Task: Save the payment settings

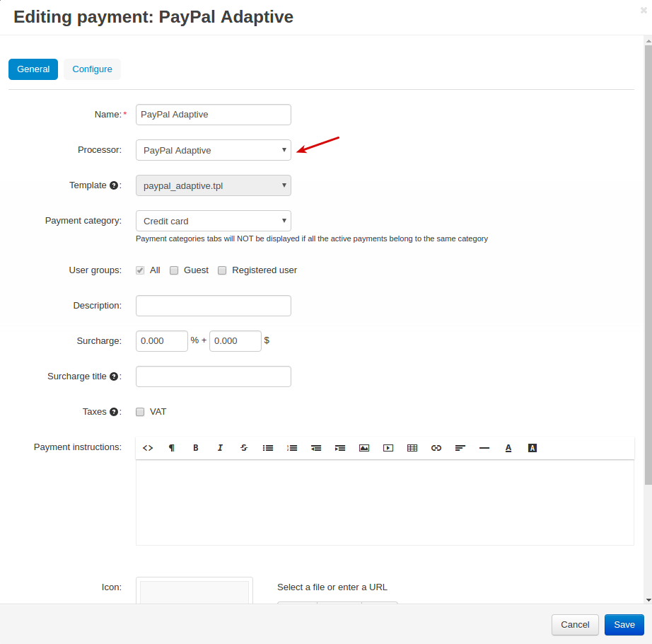Action: coord(624,625)
